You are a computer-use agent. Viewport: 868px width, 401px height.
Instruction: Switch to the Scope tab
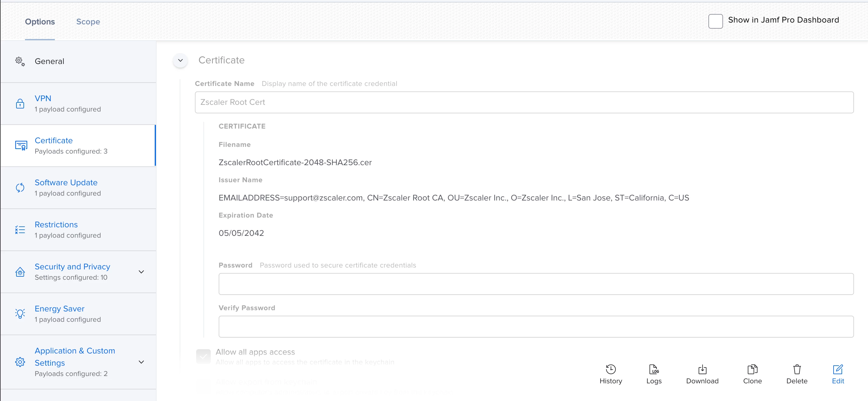pos(88,22)
